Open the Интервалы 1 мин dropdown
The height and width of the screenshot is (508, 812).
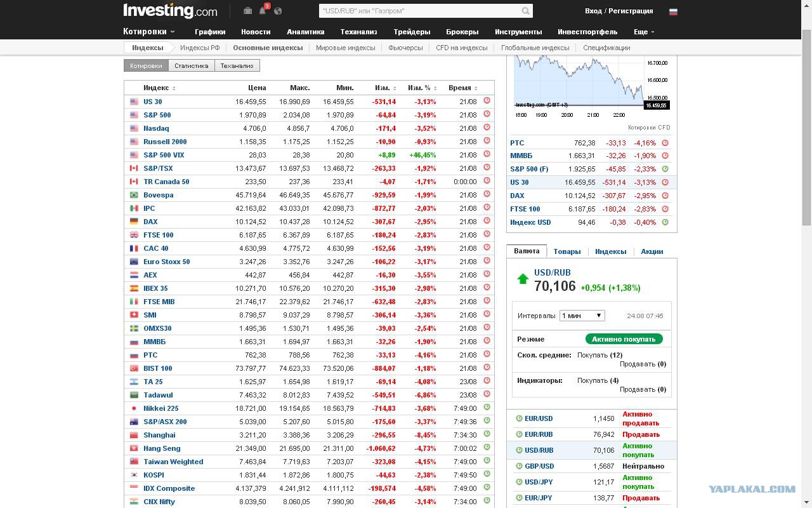point(582,316)
